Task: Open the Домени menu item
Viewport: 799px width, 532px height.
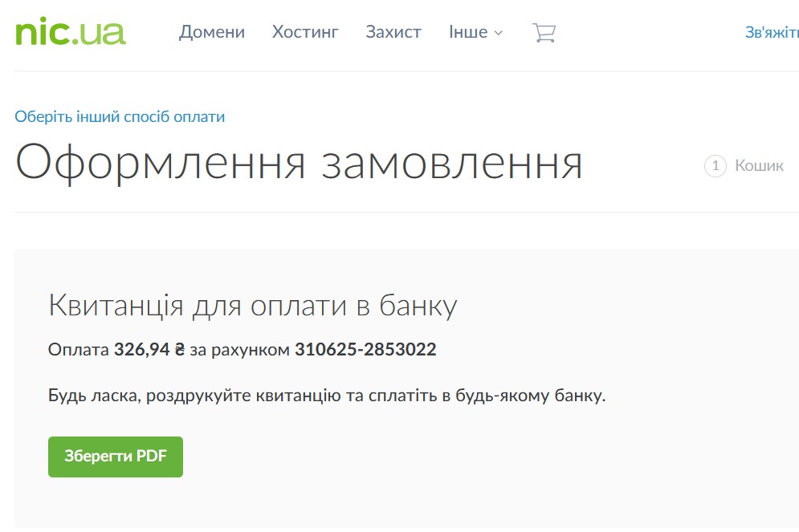Action: point(211,32)
